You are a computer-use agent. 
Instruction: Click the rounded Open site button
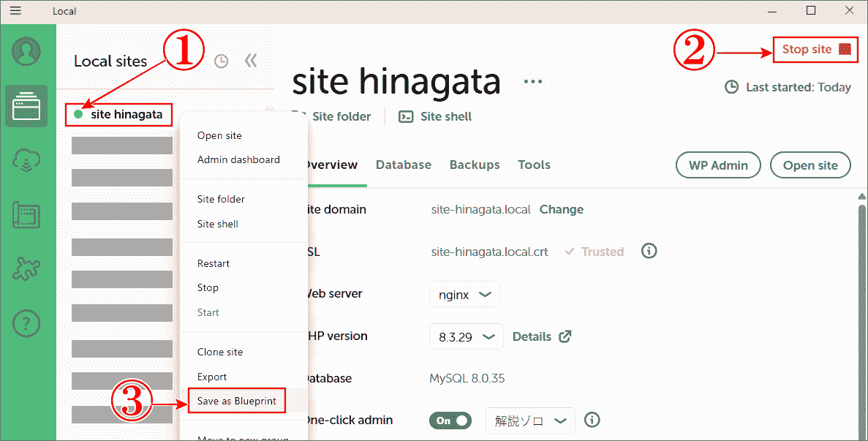(810, 165)
